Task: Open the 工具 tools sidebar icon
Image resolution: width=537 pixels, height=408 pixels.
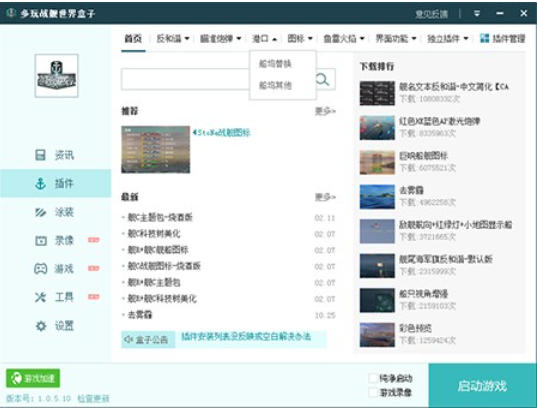Action: pos(40,297)
